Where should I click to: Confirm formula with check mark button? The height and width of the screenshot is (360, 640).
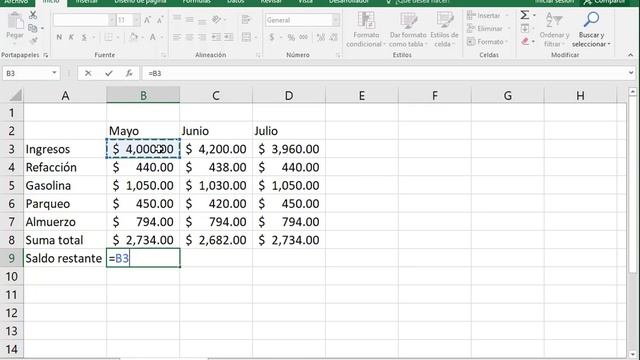click(x=109, y=73)
